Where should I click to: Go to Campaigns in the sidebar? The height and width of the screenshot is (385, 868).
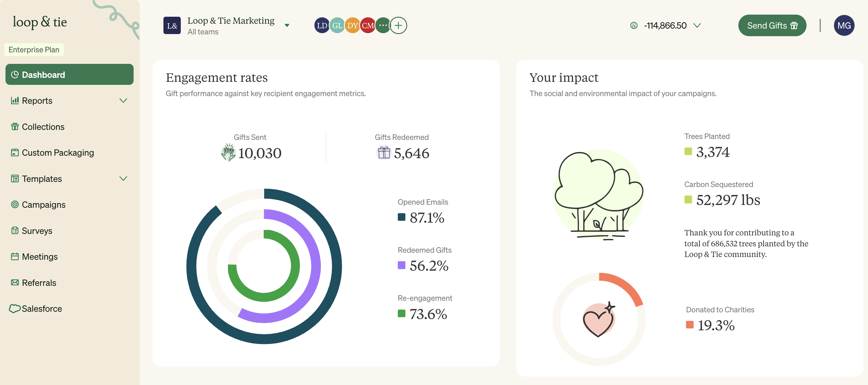(44, 205)
